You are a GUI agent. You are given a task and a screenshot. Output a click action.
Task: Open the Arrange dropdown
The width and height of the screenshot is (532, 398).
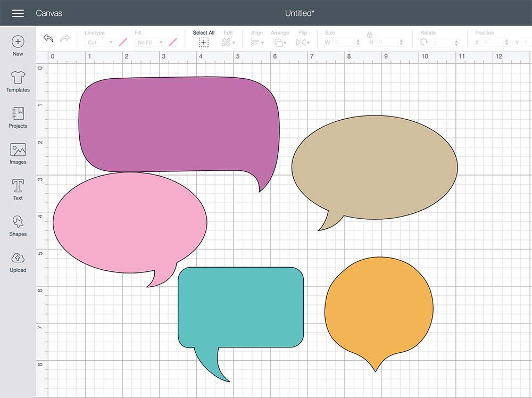(x=280, y=43)
